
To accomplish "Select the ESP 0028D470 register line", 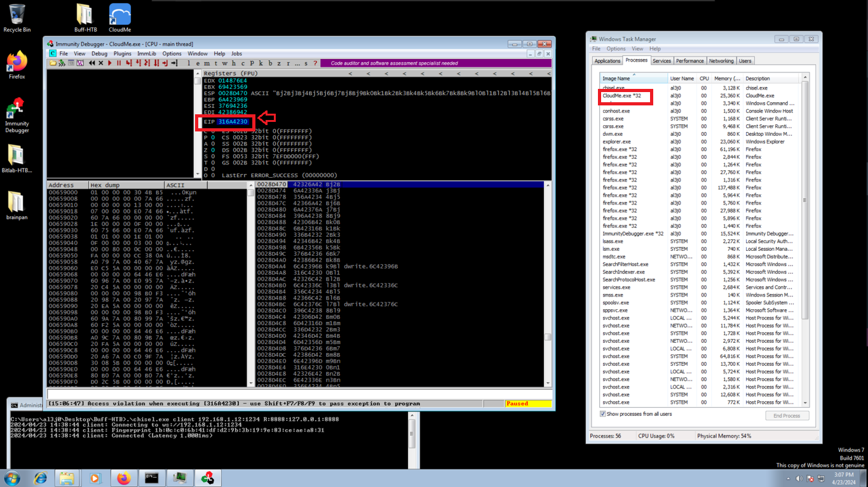I will click(377, 93).
